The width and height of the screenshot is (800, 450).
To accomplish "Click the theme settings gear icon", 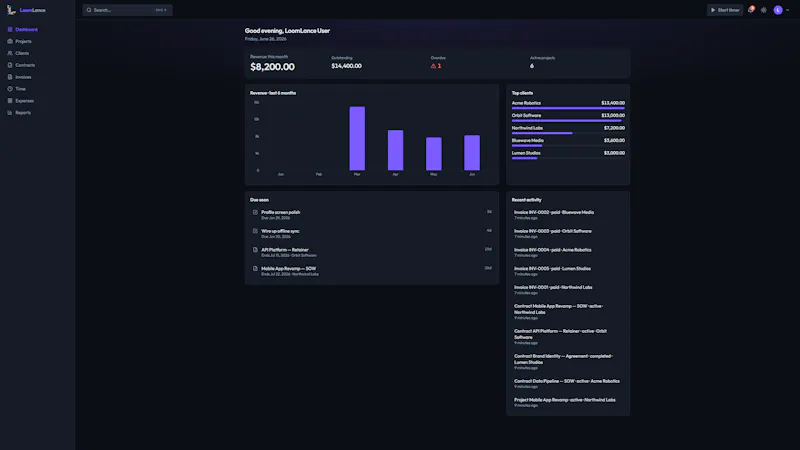I will tap(764, 10).
